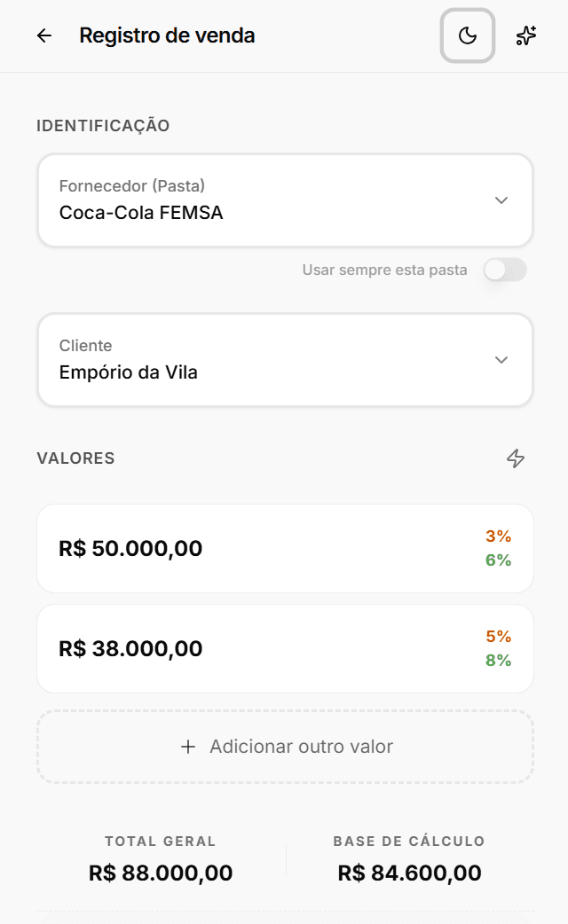Open the AI sparkles icon top right
This screenshot has width=568, height=924.
coord(526,35)
